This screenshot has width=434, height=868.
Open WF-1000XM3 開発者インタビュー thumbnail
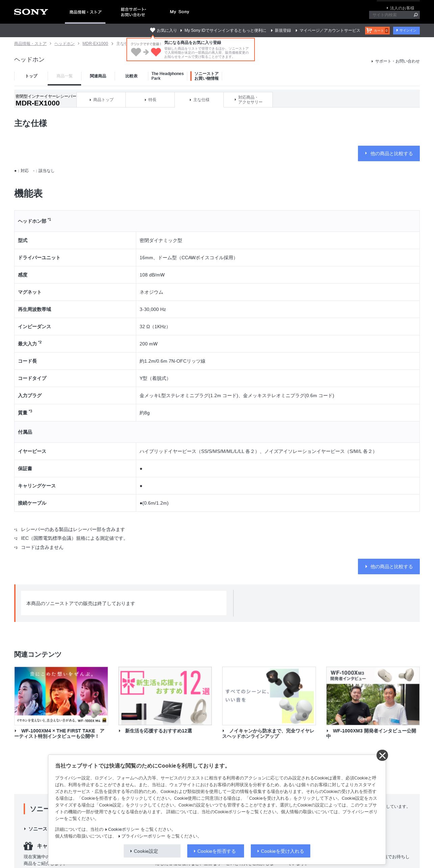pos(373,696)
